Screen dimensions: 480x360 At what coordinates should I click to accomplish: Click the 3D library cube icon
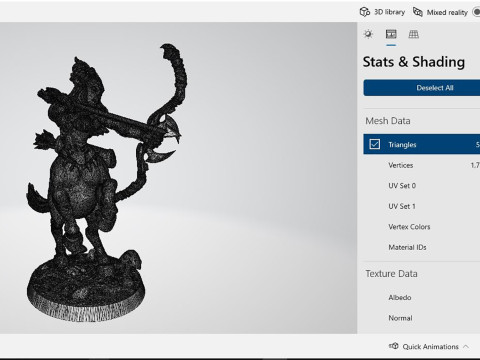[x=365, y=12]
